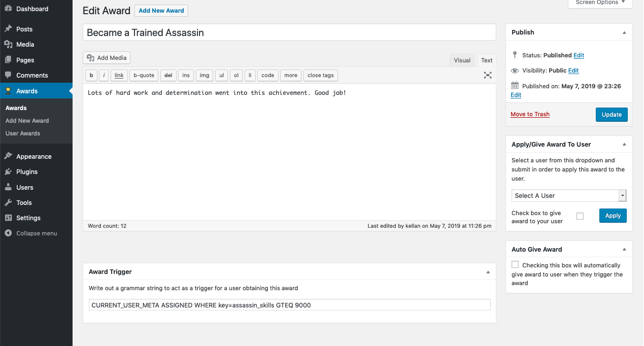Click the status key icon in Publish box
This screenshot has height=346, width=644.
pyautogui.click(x=515, y=55)
